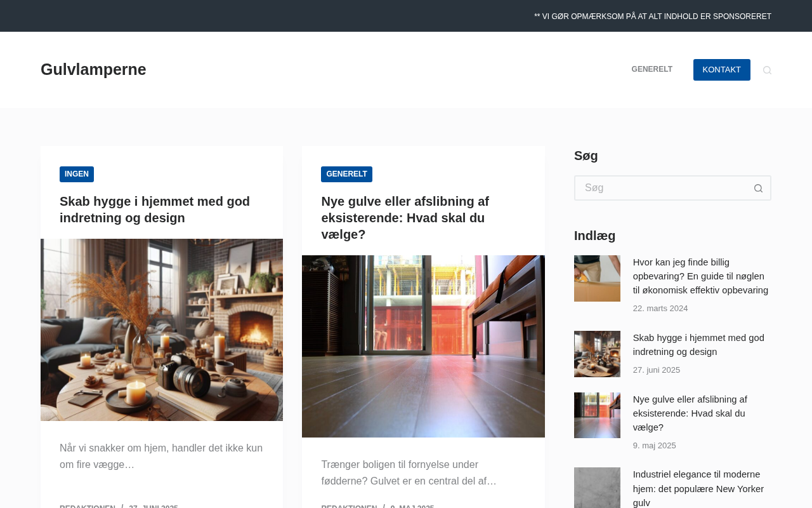Open sidebar thumbnail for Industriel elegance post
Image resolution: width=812 pixels, height=508 pixels.
[x=597, y=488]
